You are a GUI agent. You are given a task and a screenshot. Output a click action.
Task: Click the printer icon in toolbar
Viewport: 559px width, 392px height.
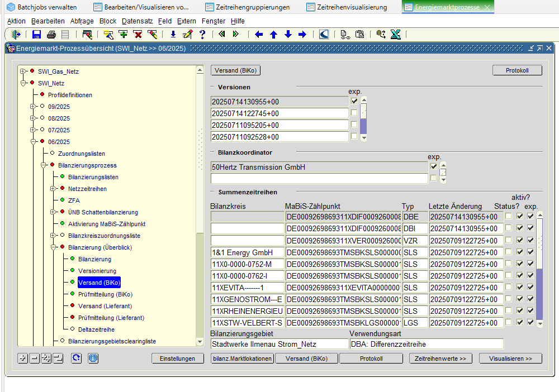[51, 34]
